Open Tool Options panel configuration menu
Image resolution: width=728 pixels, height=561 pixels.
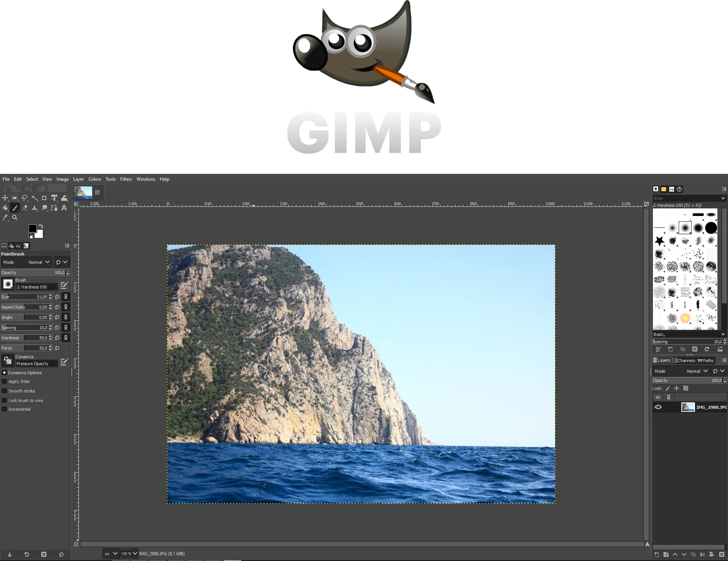(67, 246)
